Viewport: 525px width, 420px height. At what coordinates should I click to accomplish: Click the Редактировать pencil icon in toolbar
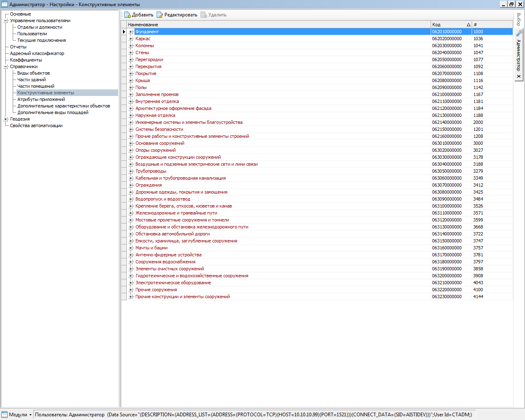pos(160,15)
